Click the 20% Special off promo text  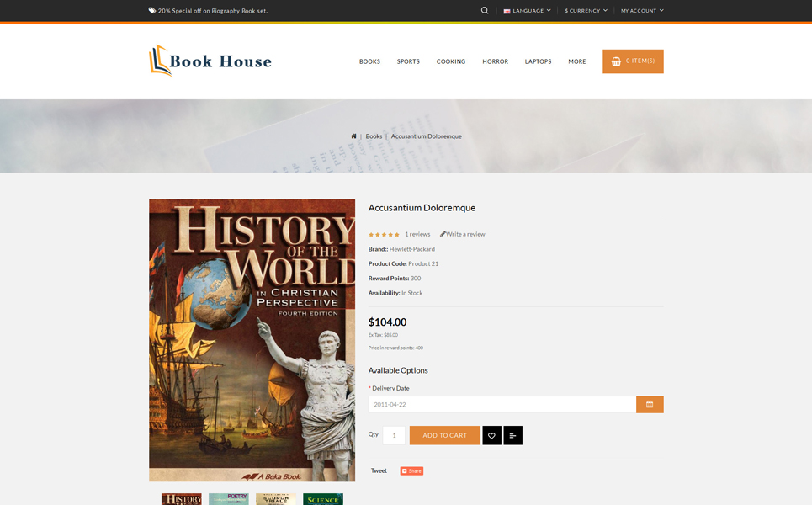(x=213, y=11)
